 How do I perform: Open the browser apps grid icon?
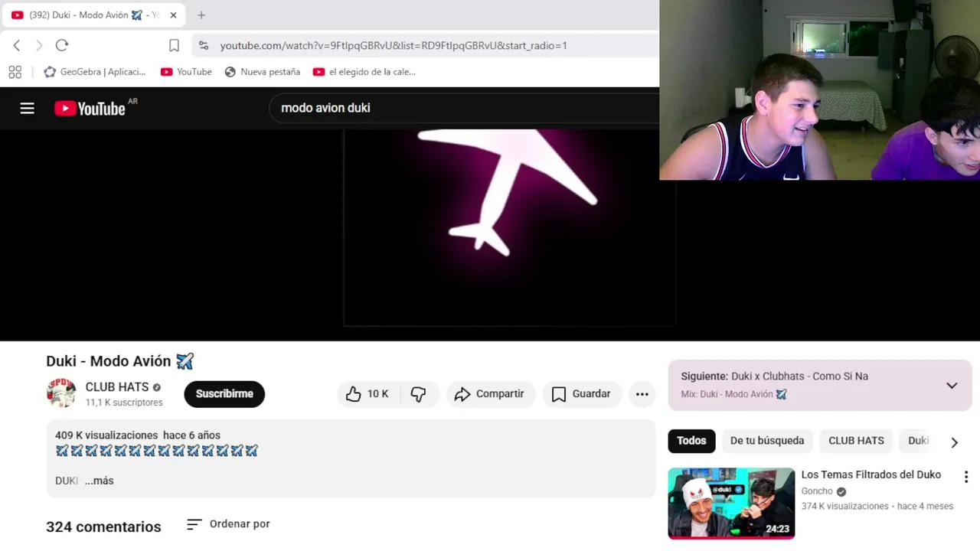[x=15, y=72]
